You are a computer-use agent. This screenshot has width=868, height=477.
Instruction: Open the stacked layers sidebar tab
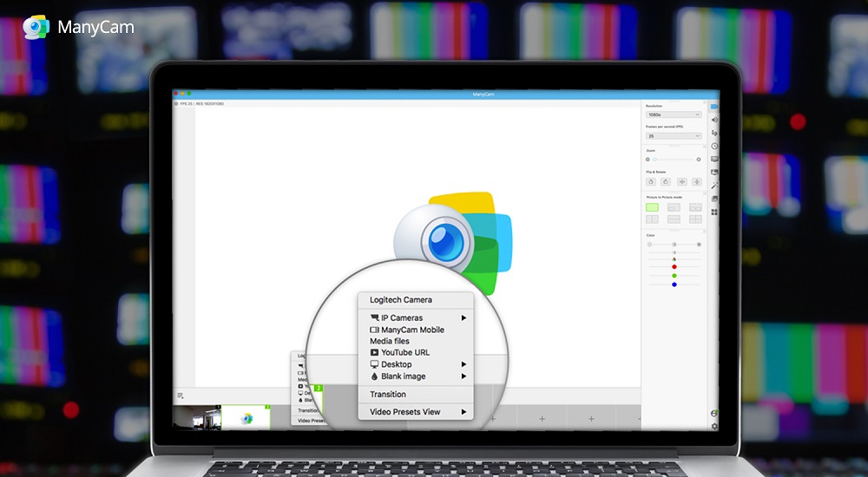click(x=714, y=199)
